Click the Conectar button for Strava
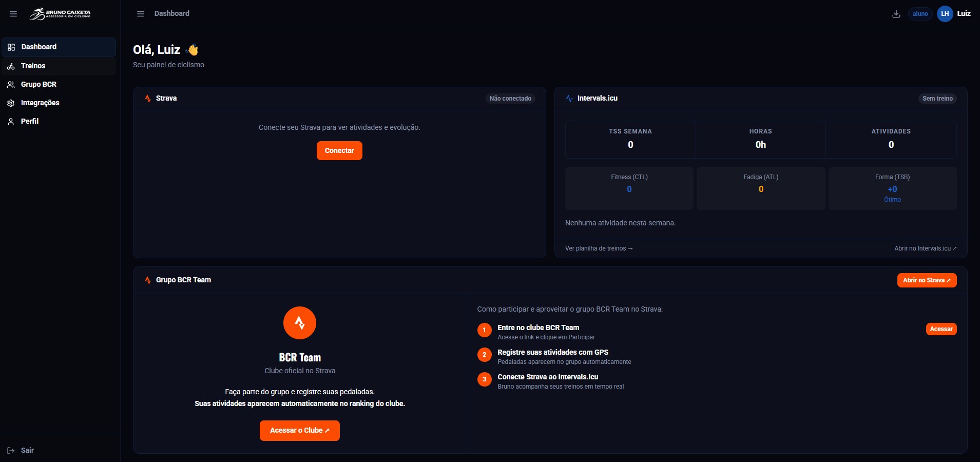Screen dimensions: 980x462 click(x=339, y=150)
